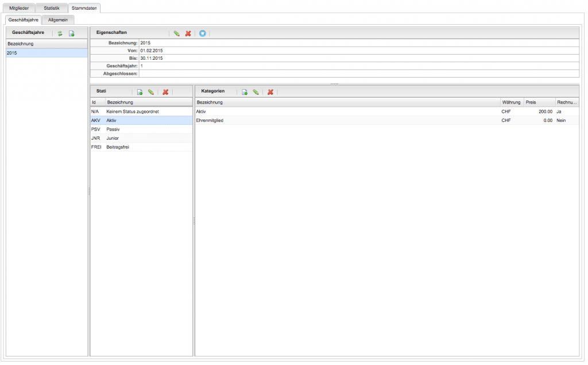Click the truncated Rechnu... column header
Viewport: 588px width, 365px height.
pos(567,102)
